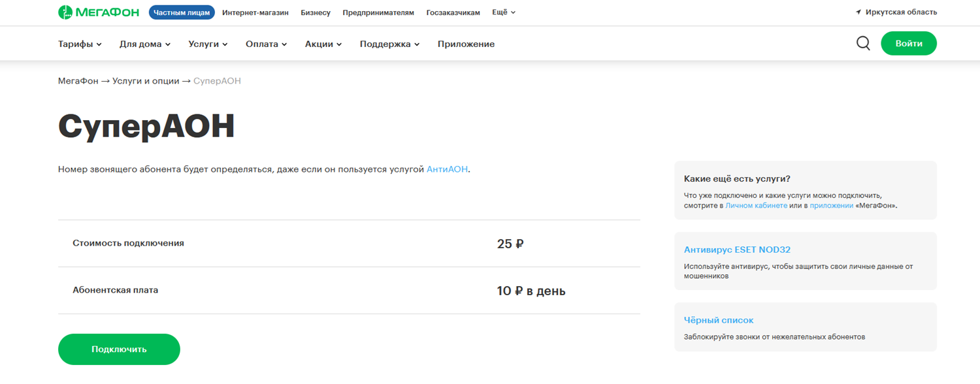Click the MegaFon logo
This screenshot has height=384, width=980.
[99, 12]
